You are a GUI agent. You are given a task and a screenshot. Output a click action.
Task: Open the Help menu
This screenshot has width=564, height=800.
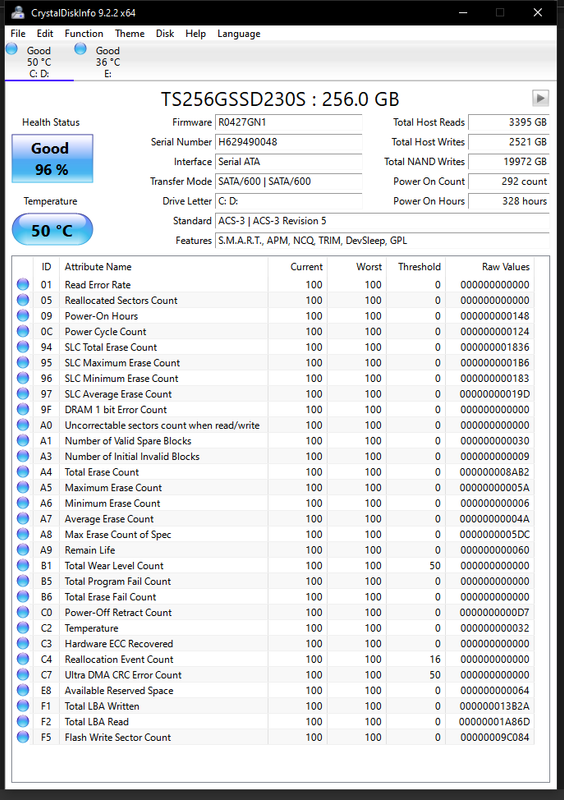coord(195,34)
